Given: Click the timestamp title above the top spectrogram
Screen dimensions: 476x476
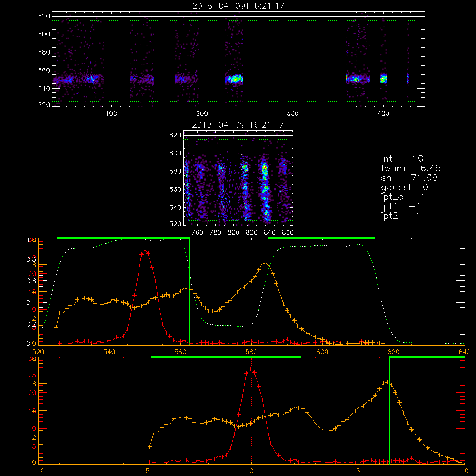Looking at the screenshot, I should (238, 5).
